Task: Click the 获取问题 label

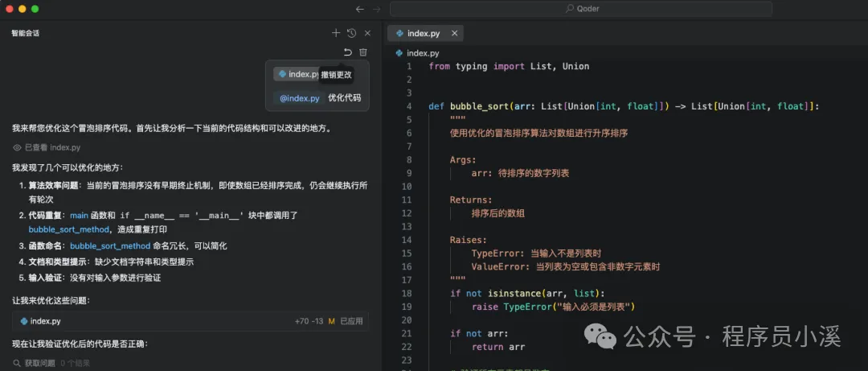Action: [x=40, y=363]
